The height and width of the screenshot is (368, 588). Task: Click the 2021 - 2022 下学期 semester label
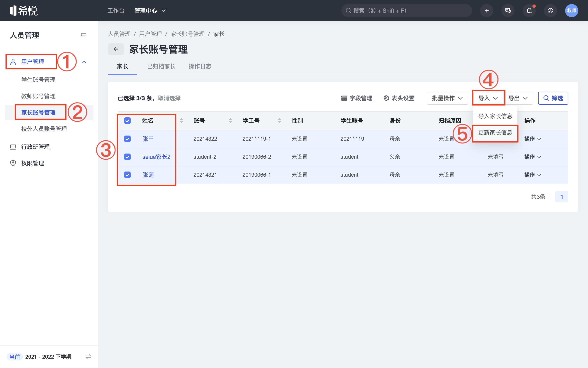[x=48, y=357]
